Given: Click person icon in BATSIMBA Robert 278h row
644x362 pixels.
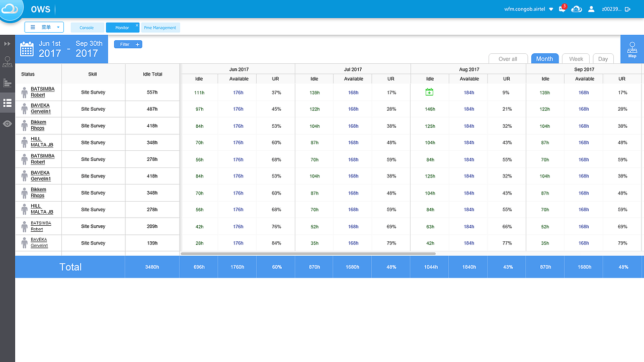Looking at the screenshot, I should (x=24, y=159).
